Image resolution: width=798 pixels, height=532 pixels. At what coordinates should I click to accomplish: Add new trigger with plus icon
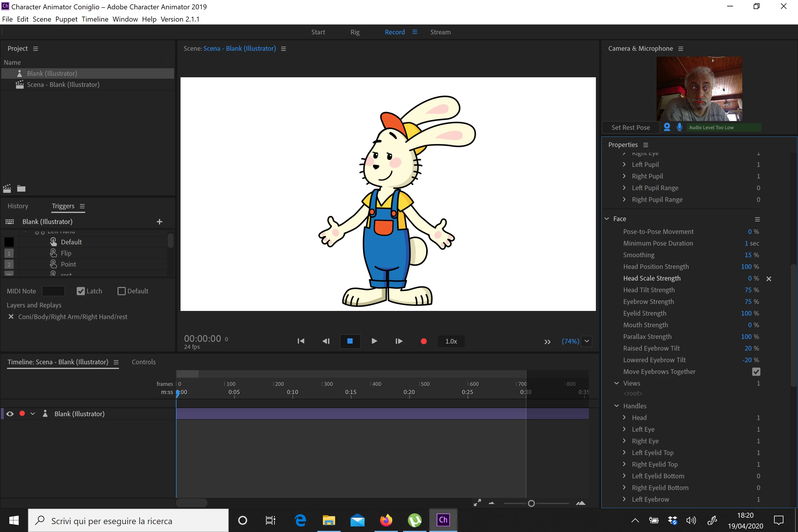click(160, 222)
